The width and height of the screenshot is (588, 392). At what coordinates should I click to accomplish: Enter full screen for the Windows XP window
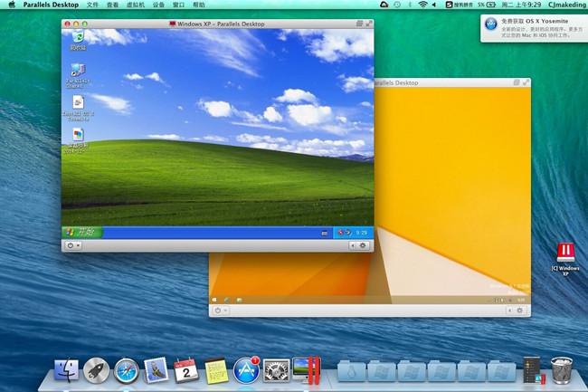point(369,24)
